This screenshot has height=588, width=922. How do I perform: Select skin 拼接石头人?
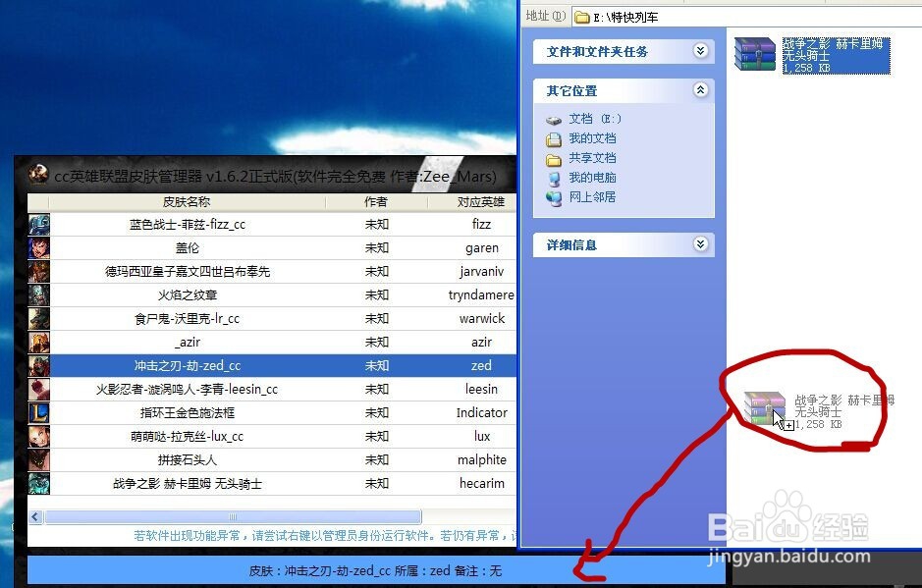coord(187,459)
